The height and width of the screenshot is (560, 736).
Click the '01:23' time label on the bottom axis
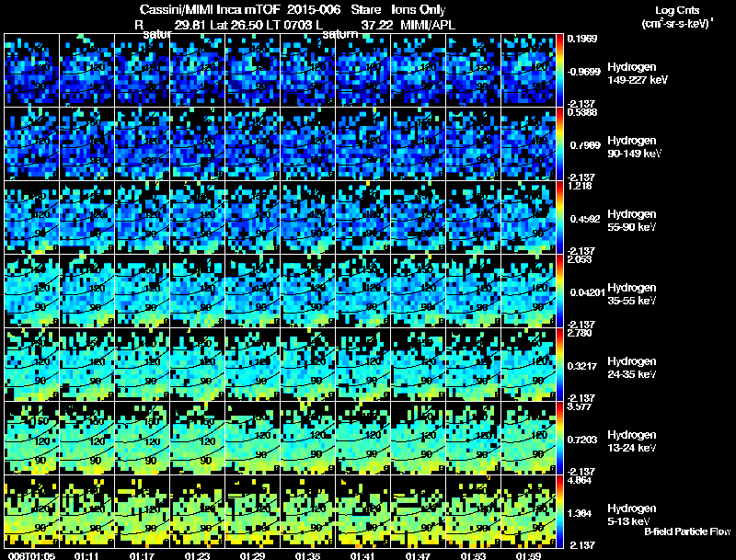pos(197,556)
